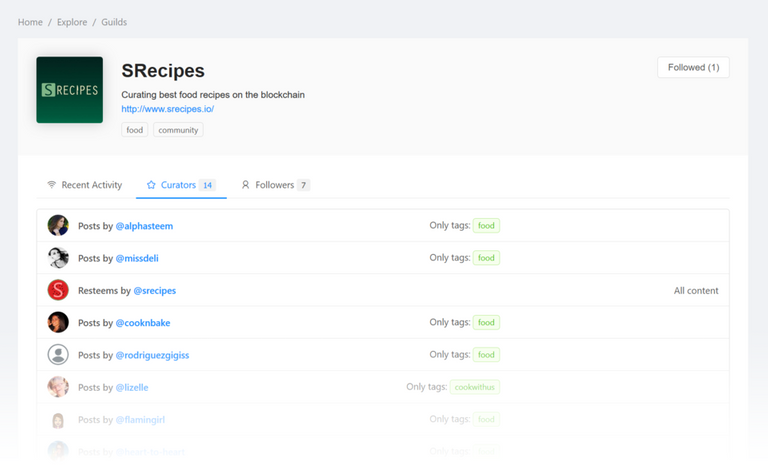Open the @cooknbake profile link
The image size is (768, 468).
[143, 323]
